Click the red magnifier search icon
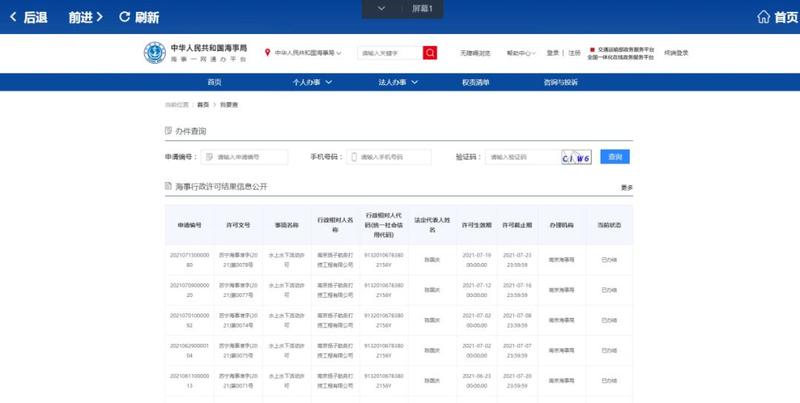 click(x=430, y=53)
